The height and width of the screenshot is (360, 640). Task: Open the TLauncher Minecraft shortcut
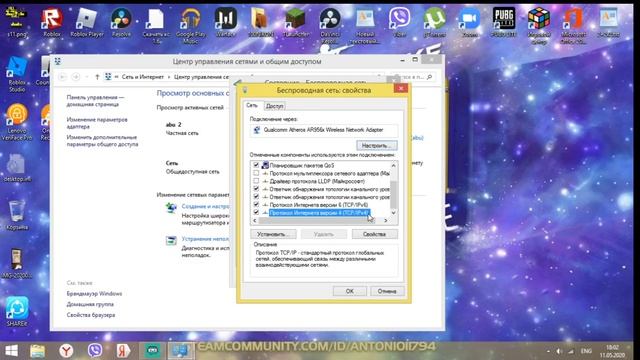pyautogui.click(x=296, y=22)
